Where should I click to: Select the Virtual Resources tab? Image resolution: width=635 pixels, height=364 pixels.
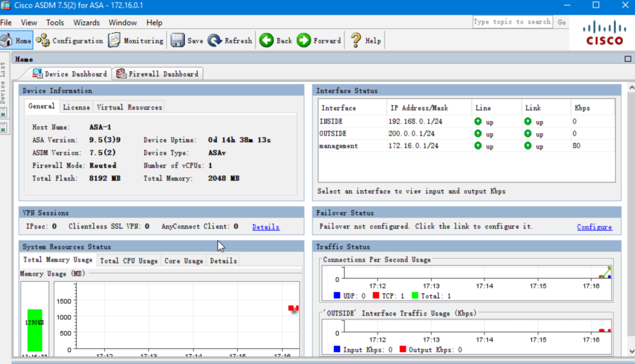(129, 107)
